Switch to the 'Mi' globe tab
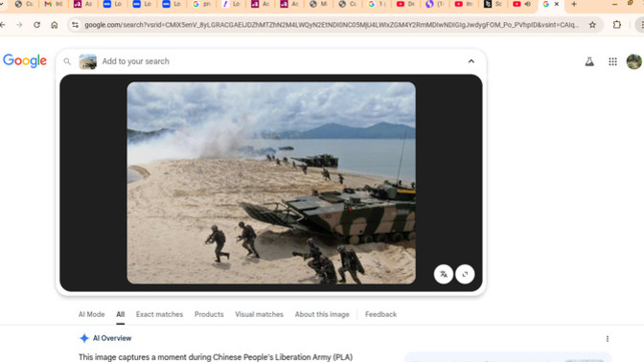644x362 pixels. click(x=319, y=4)
